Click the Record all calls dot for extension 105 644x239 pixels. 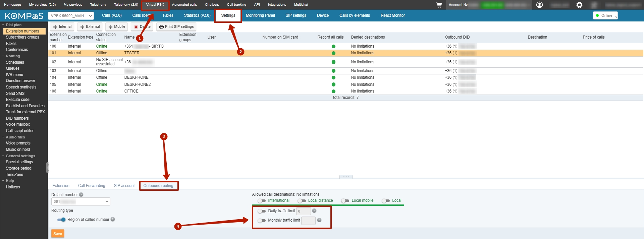point(333,84)
